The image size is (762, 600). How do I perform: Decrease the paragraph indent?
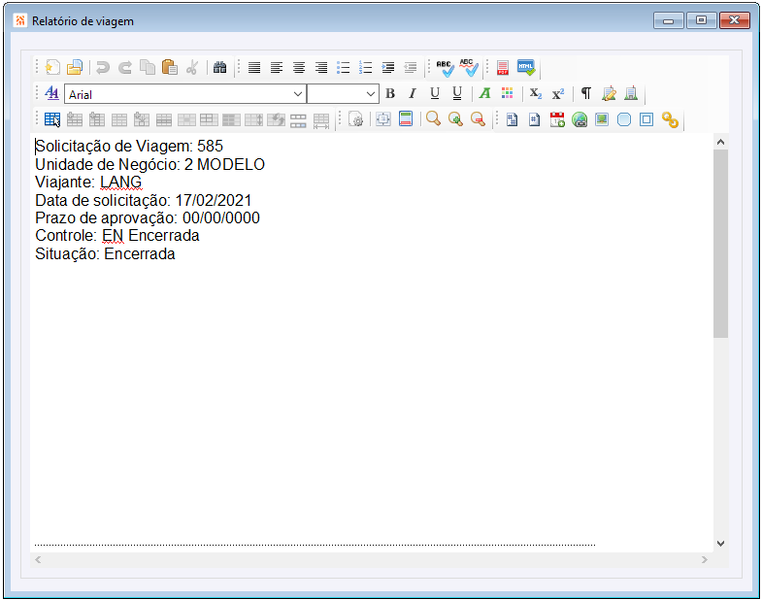pos(410,67)
